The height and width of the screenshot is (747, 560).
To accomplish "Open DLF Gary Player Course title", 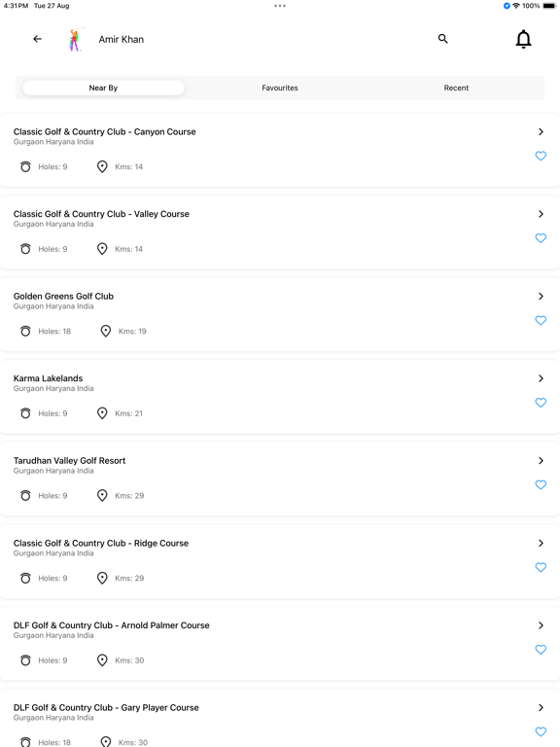I will coord(106,707).
